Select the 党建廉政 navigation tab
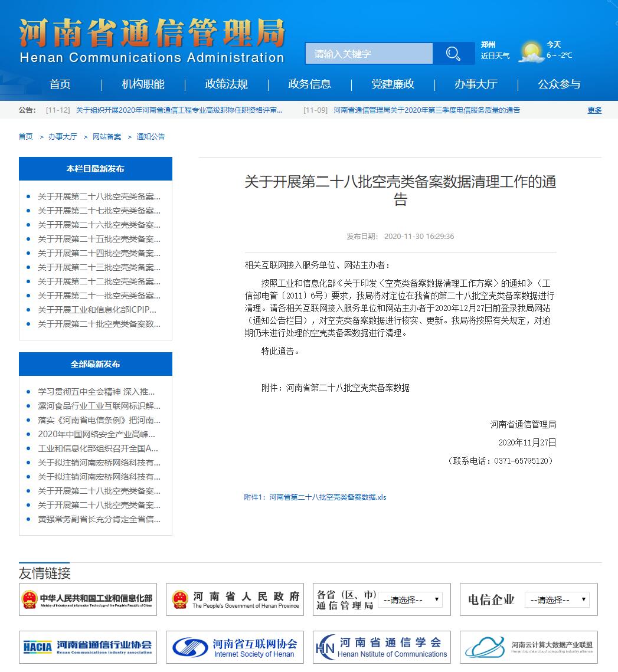The height and width of the screenshot is (672, 618). pos(393,84)
